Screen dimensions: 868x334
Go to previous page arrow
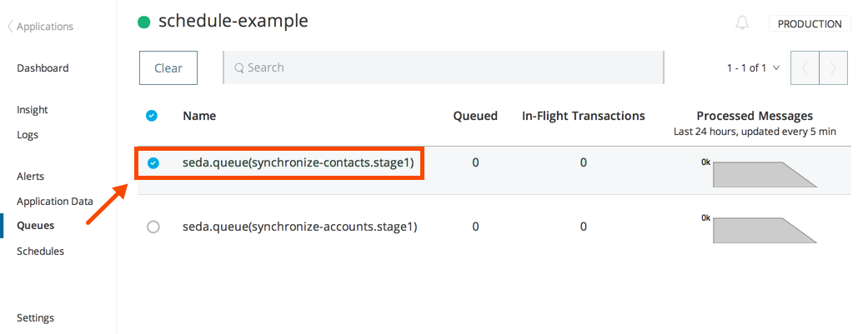805,68
